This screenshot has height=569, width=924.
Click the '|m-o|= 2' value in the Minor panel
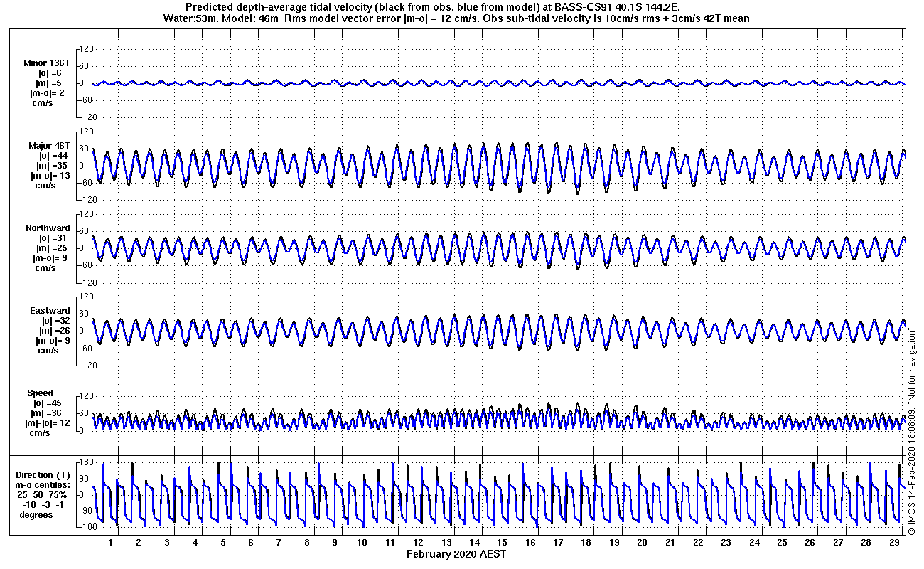(x=47, y=93)
